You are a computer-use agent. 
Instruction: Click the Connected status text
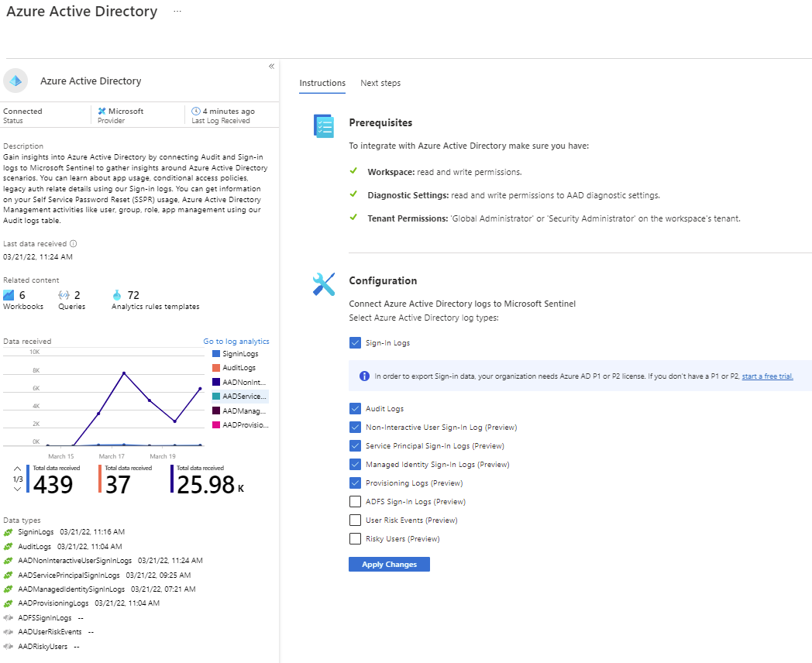tap(22, 111)
